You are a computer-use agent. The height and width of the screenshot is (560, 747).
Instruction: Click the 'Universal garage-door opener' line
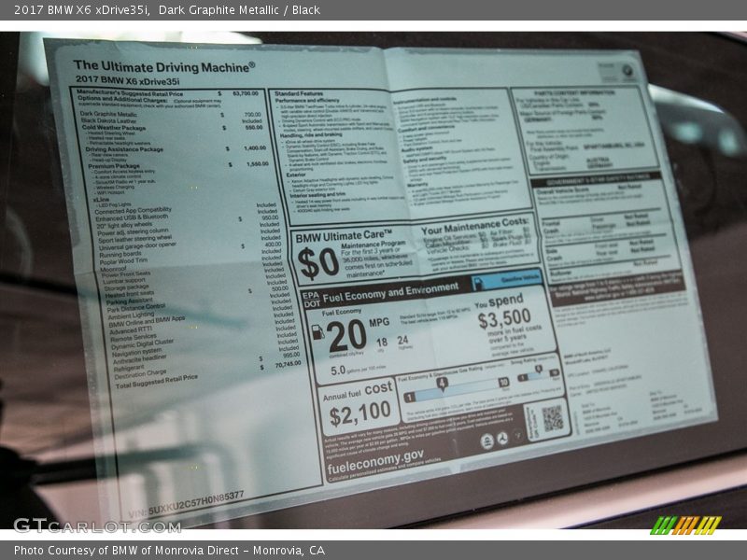[137, 246]
